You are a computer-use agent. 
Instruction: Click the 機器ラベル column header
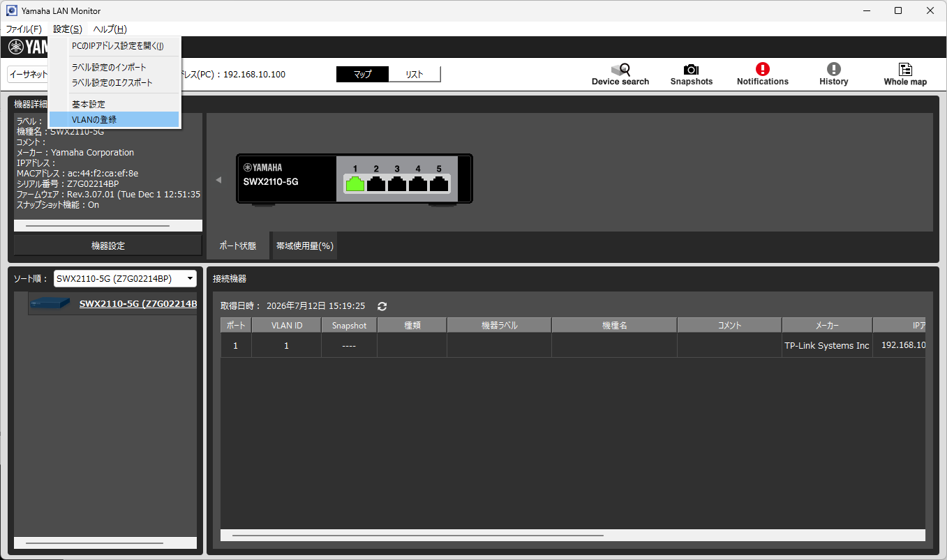tap(500, 326)
